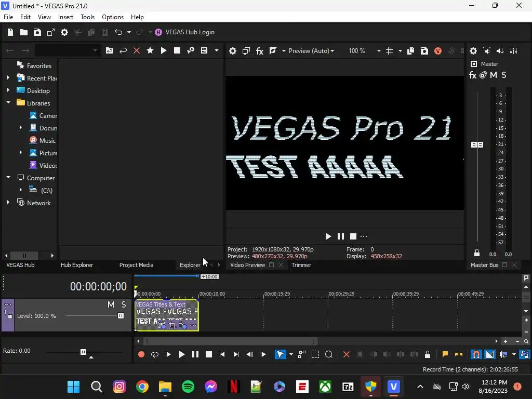The width and height of the screenshot is (532, 399).
Task: Toggle the preview grid overlay icon
Action: 390,51
